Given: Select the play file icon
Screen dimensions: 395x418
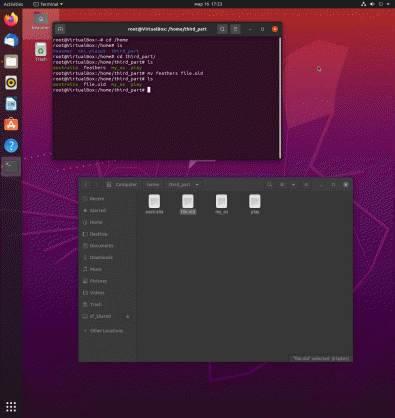Looking at the screenshot, I should tap(255, 204).
